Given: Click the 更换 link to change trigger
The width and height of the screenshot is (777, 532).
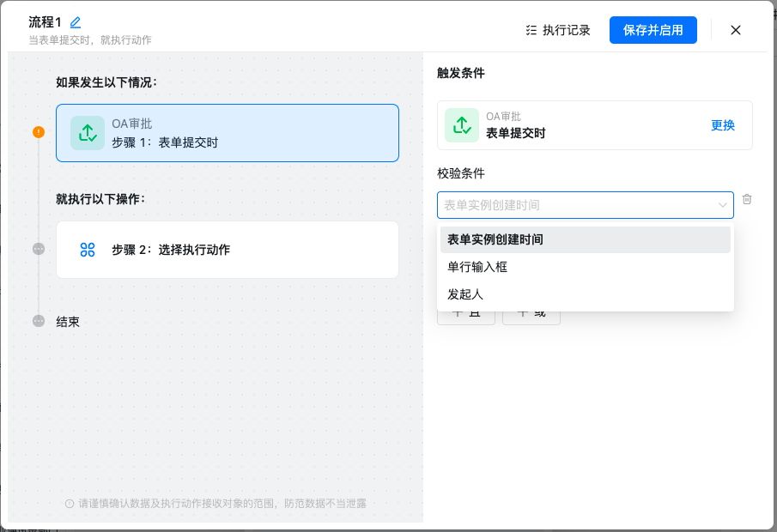Looking at the screenshot, I should click(x=723, y=125).
